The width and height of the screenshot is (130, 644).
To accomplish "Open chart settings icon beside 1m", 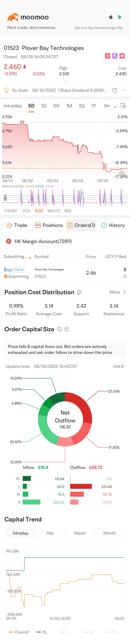I will coord(123,106).
